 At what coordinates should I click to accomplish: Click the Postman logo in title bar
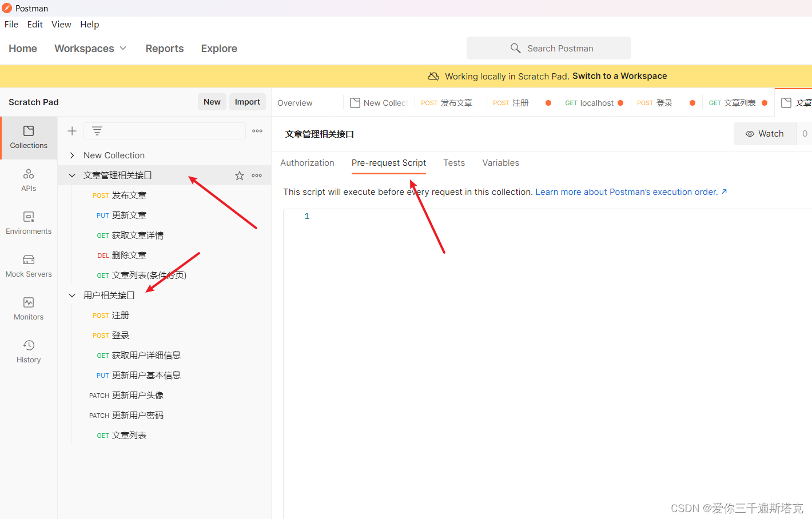pos(7,8)
